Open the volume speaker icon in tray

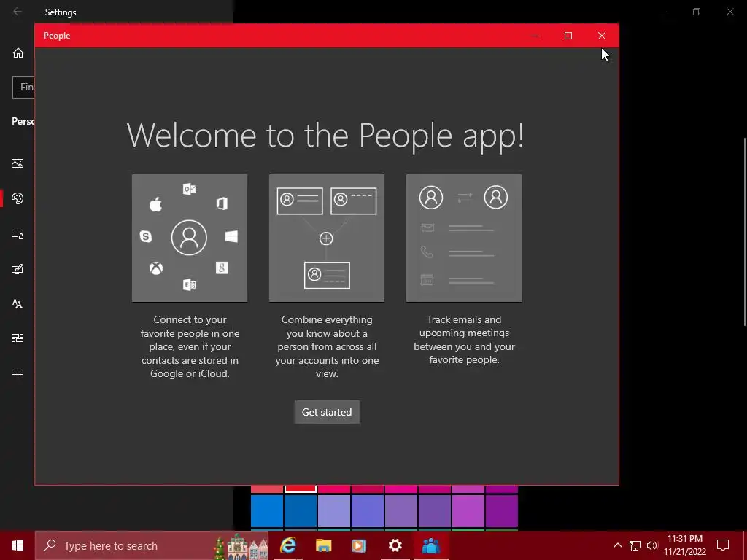(x=652, y=545)
